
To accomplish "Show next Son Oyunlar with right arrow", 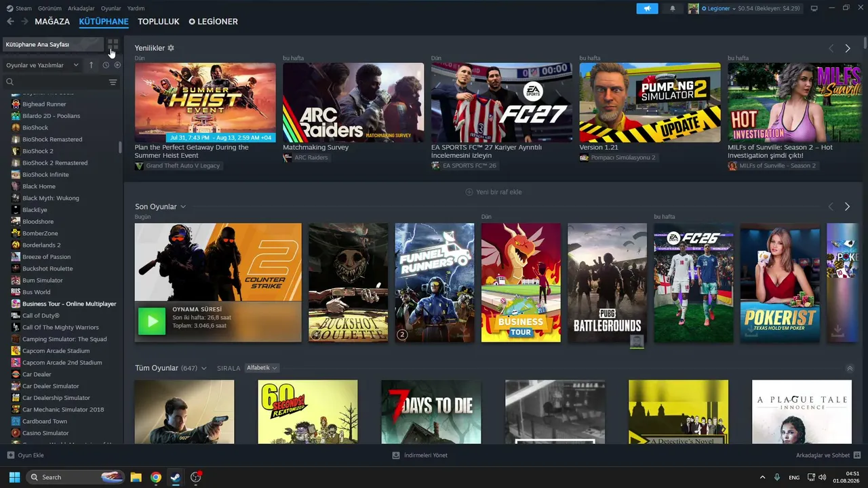I will coord(848,207).
